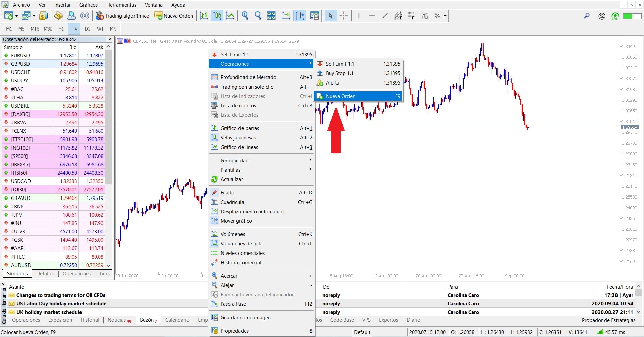The image size is (644, 337).
Task: Click the tile windows grid icon
Action: [271, 16]
